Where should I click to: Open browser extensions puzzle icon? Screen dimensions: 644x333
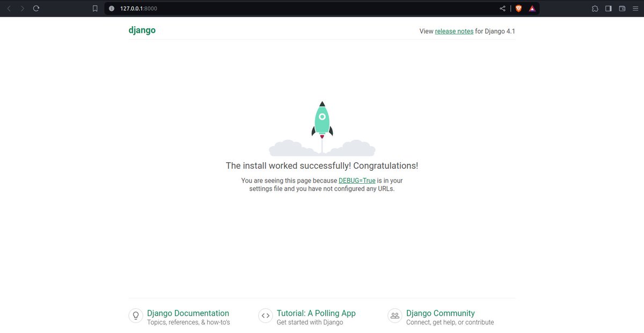pos(595,9)
